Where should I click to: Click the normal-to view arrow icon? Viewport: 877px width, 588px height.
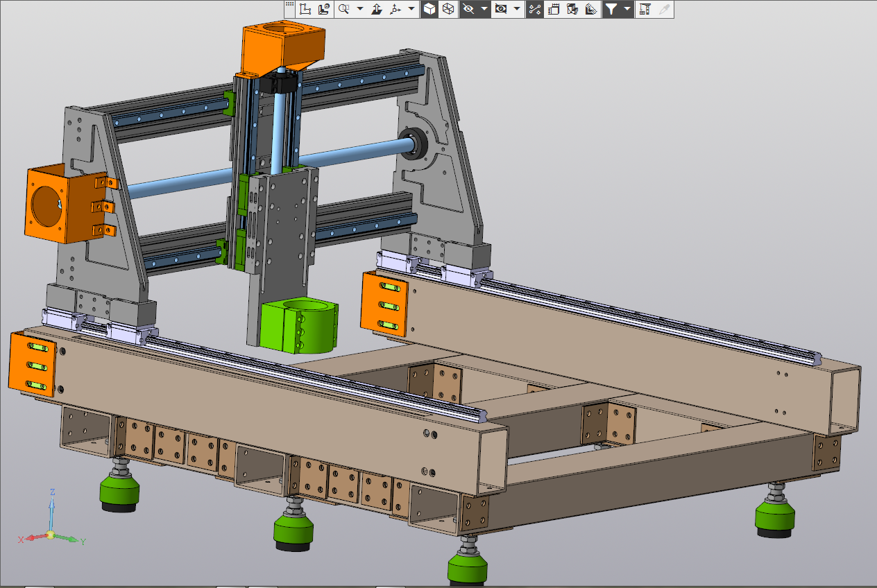pyautogui.click(x=377, y=10)
